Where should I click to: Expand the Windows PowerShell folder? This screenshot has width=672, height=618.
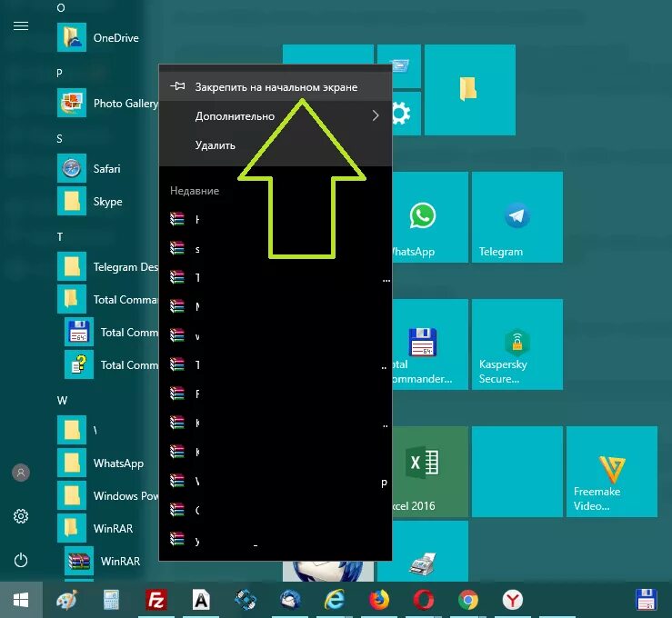tap(107, 496)
